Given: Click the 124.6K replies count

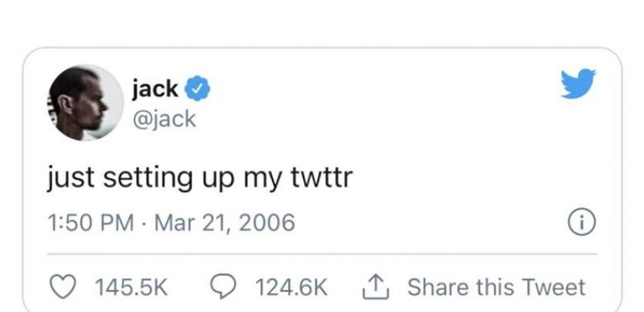Looking at the screenshot, I should (x=291, y=287).
